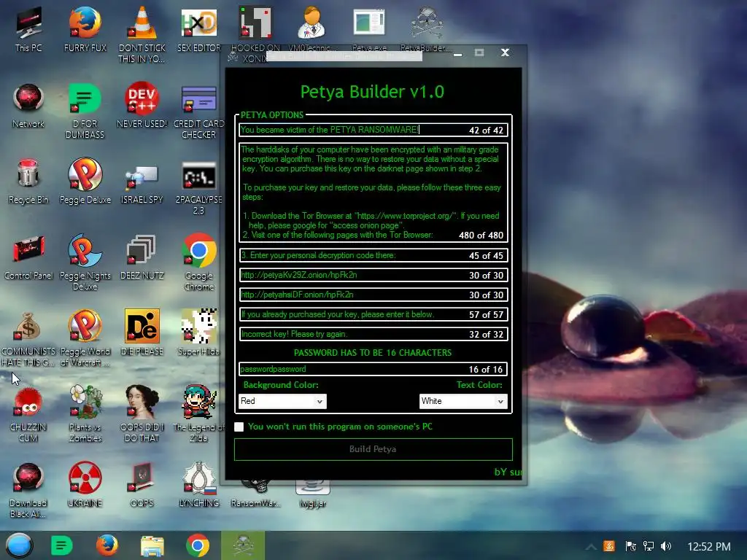Minimize the Petya Builder window
The image size is (747, 560).
pyautogui.click(x=458, y=53)
